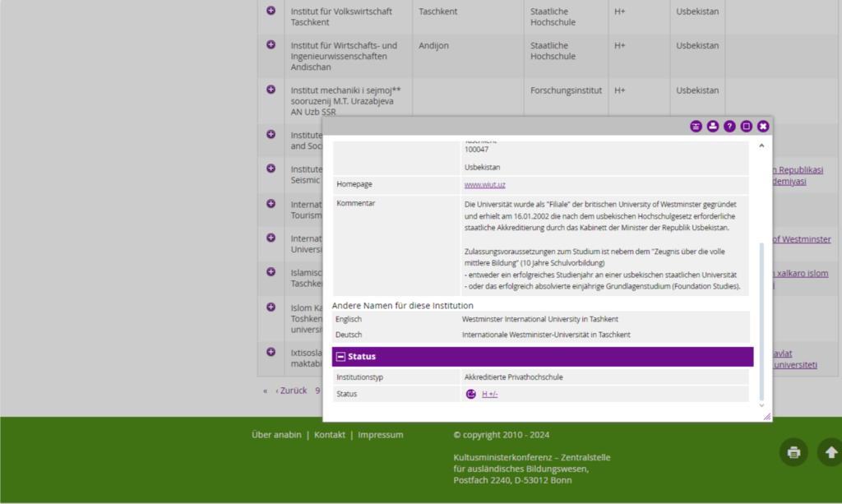Expand Institut für Volkswirtschaft Taschkent row

pyautogui.click(x=271, y=11)
